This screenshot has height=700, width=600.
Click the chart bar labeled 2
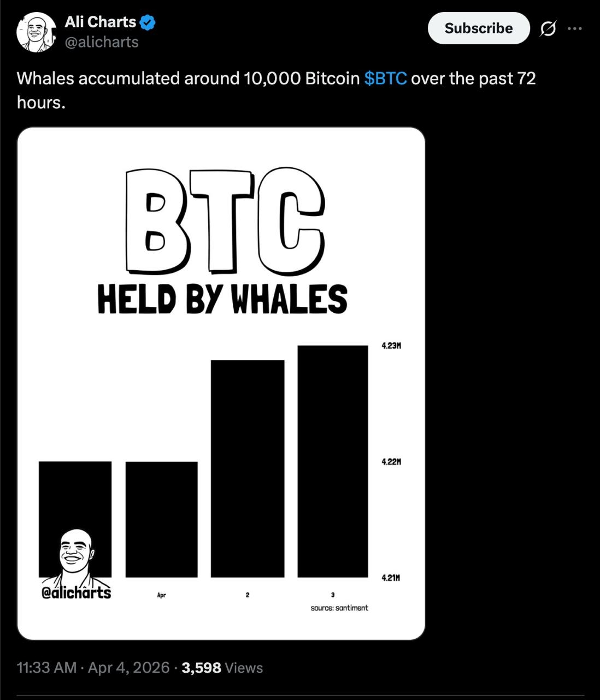coord(247,468)
